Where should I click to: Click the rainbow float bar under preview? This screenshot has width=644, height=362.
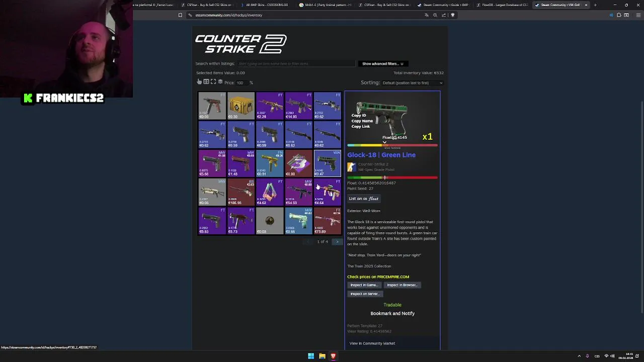[392, 145]
